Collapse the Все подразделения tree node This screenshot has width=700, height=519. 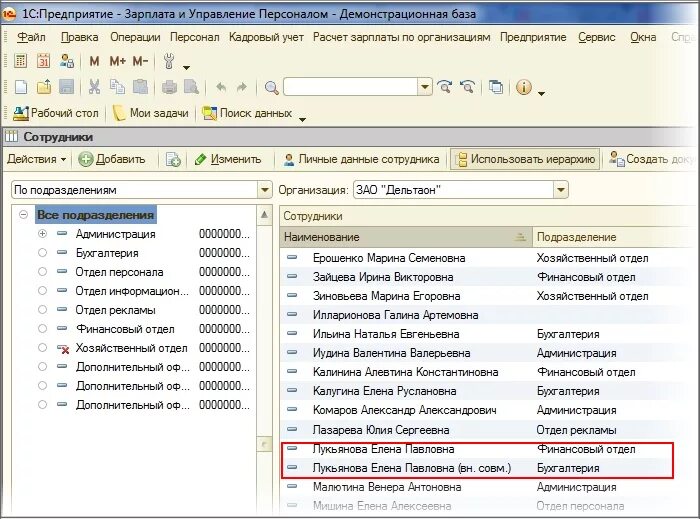pos(24,215)
